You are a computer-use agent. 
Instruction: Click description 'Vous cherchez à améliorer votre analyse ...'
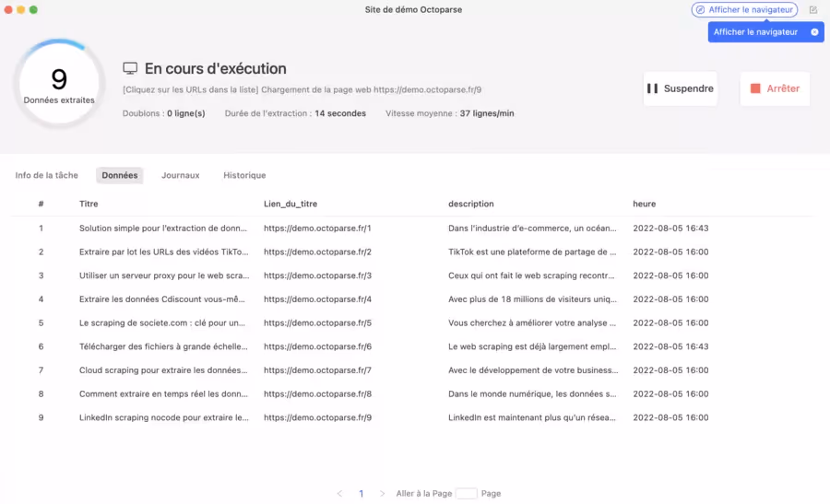pos(532,322)
